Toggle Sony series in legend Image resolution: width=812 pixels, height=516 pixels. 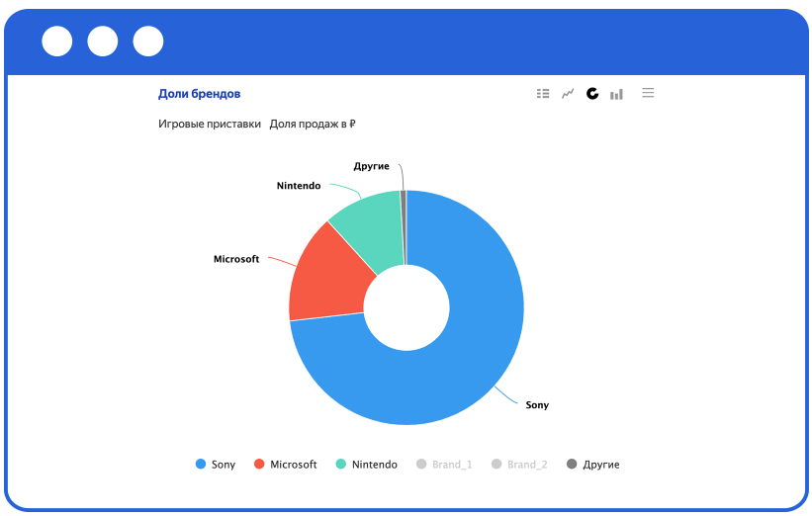pos(216,465)
